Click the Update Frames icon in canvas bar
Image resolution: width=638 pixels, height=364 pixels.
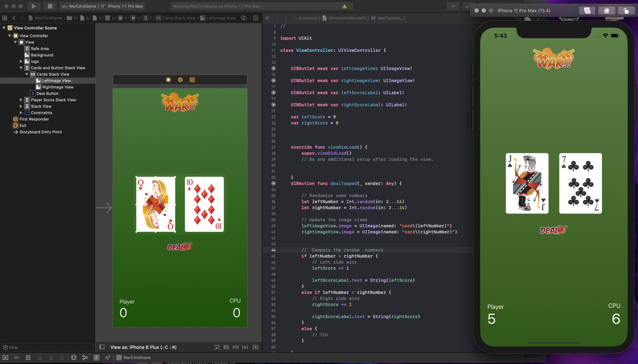(217, 347)
